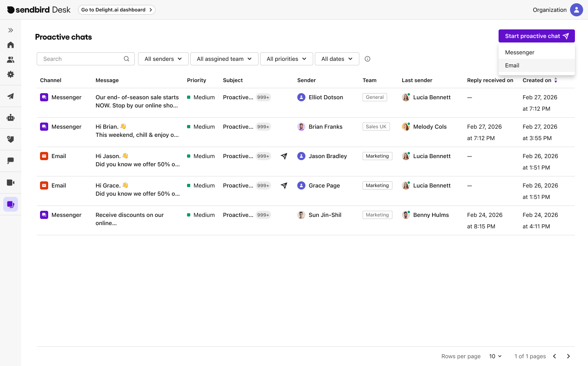
Task: Expand the left sidebar with double chevron
Action: [11, 30]
